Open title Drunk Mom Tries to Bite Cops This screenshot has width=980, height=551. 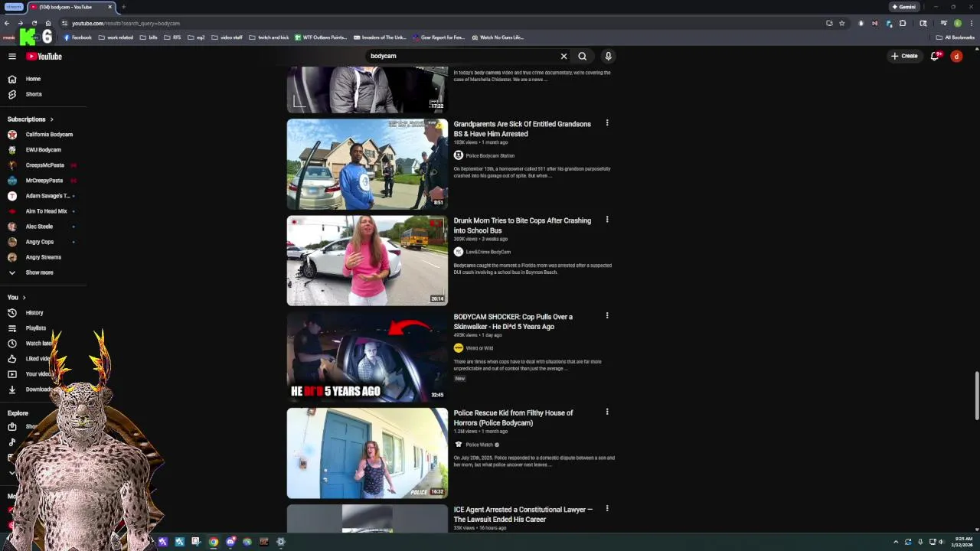pos(522,225)
